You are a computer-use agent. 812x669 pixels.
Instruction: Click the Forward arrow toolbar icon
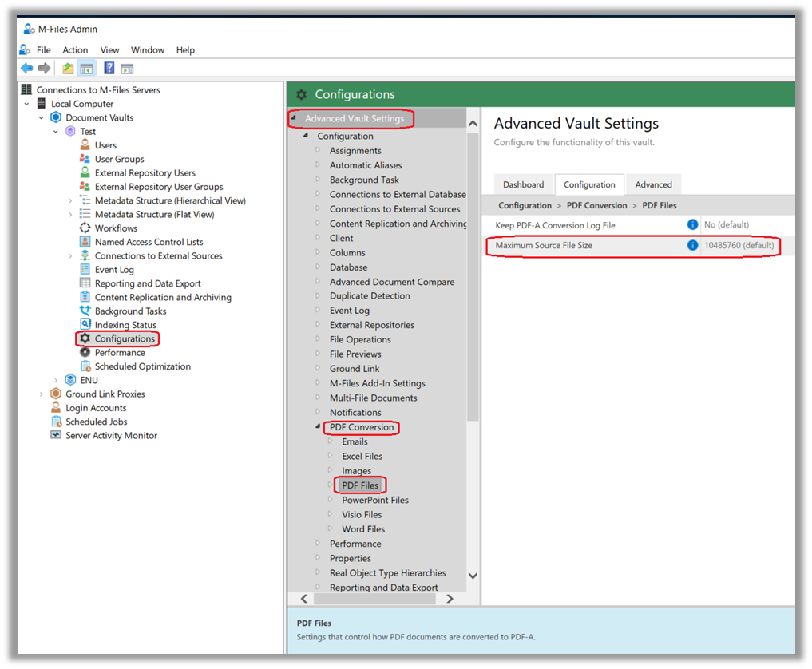(x=45, y=69)
